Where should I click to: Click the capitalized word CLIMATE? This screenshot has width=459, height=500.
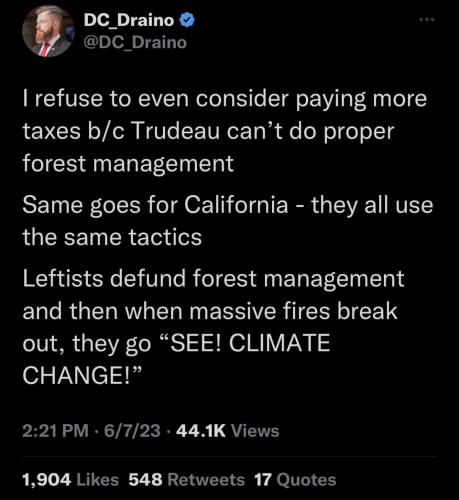point(280,343)
